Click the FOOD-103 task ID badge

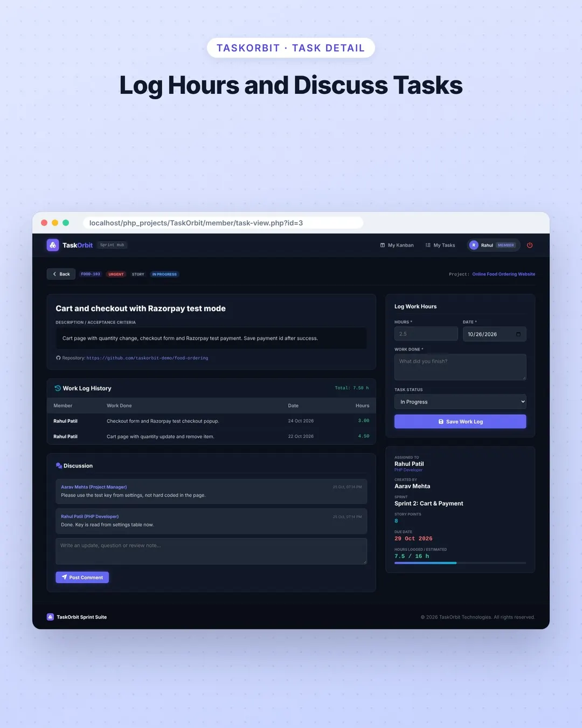tap(91, 274)
